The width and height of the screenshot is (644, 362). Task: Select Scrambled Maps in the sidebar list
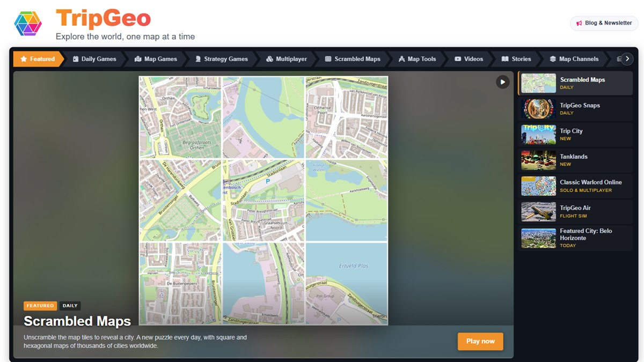(x=575, y=83)
